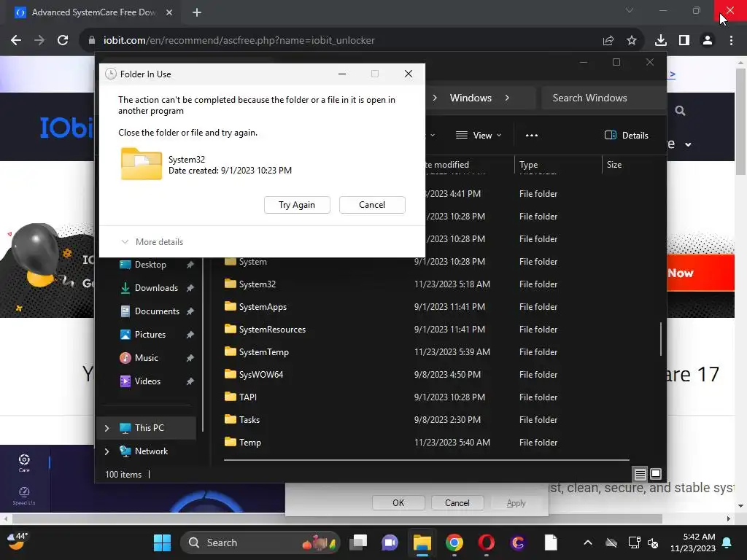
Task: Click the taskbar Search box
Action: (x=260, y=542)
